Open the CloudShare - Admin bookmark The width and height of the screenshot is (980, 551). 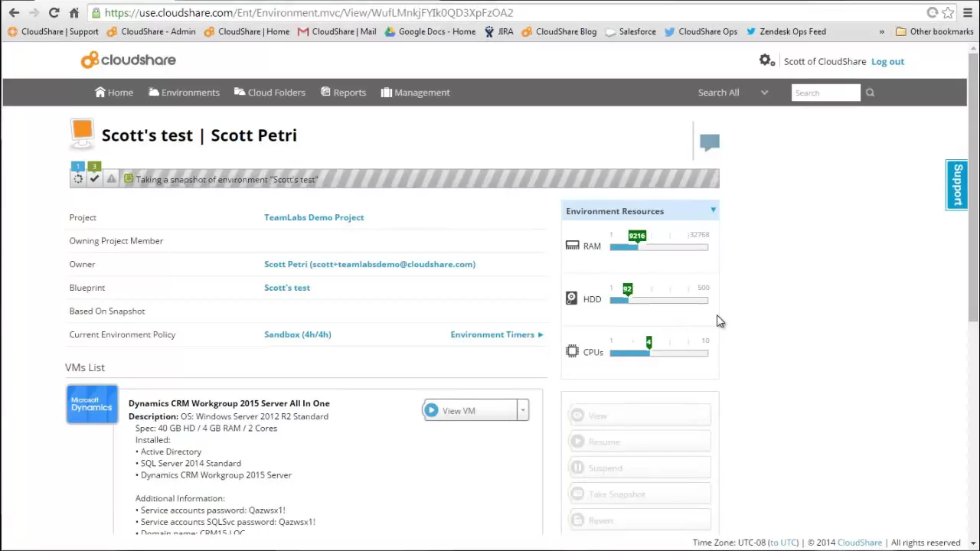(x=152, y=31)
